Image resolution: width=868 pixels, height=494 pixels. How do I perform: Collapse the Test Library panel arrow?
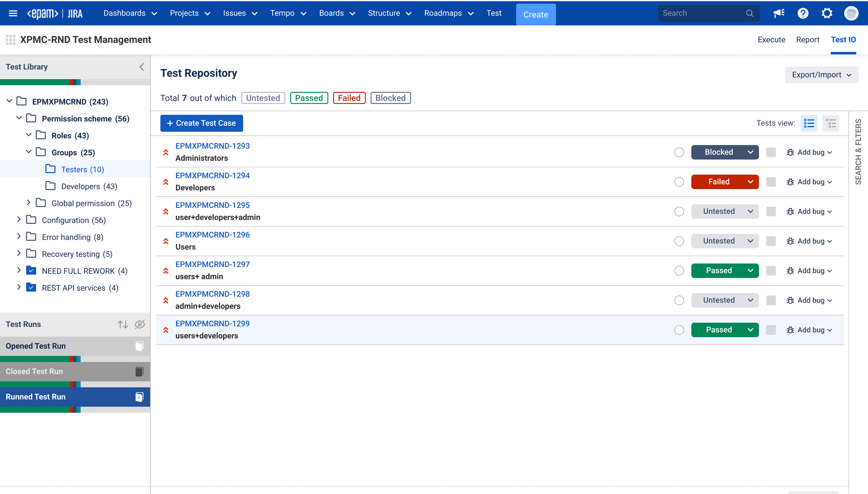pos(142,67)
